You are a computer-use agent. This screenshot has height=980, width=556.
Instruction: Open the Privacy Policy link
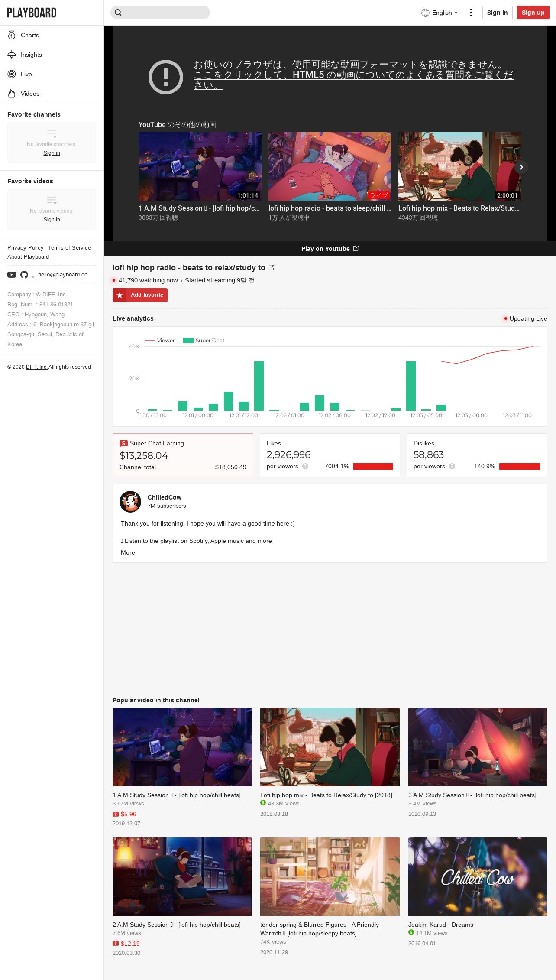click(26, 247)
